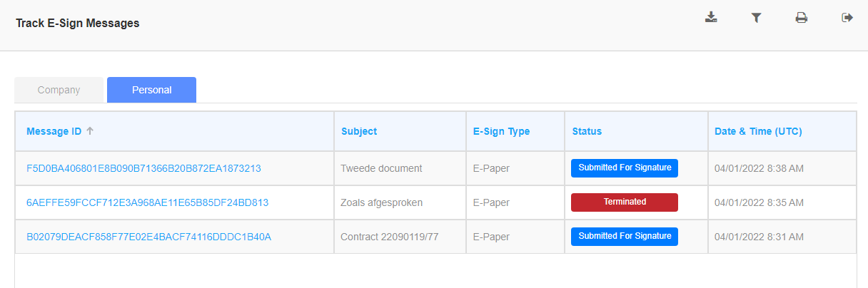Open message ID starting with 6AEFFE
Image resolution: width=868 pixels, height=288 pixels.
tap(147, 202)
